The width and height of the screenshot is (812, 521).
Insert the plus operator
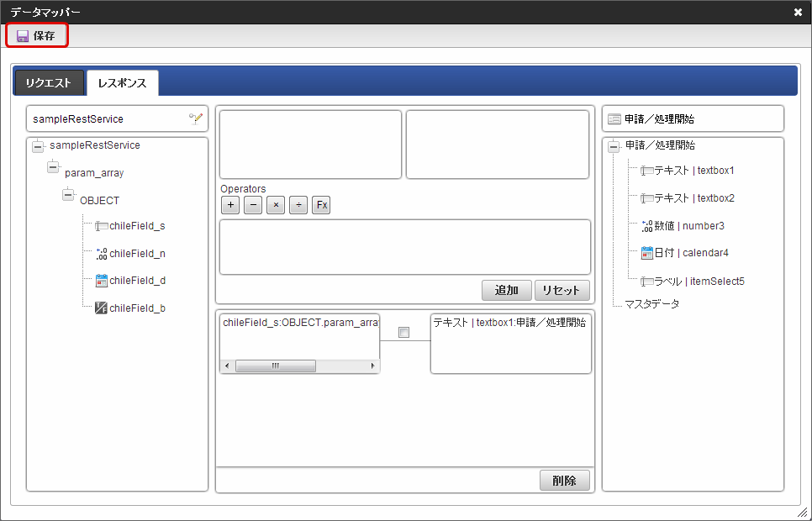click(230, 205)
